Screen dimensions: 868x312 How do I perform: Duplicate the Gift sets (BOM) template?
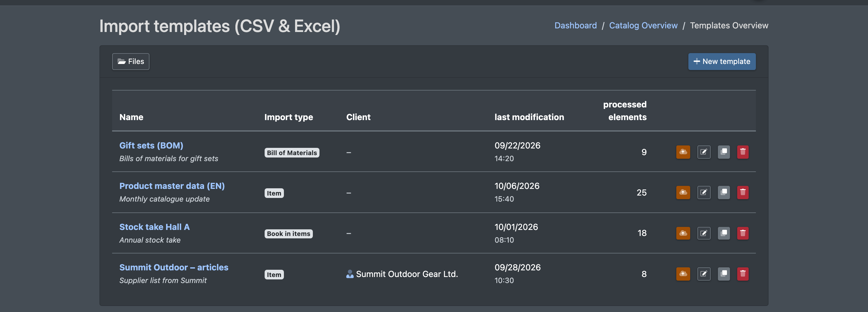[723, 152]
